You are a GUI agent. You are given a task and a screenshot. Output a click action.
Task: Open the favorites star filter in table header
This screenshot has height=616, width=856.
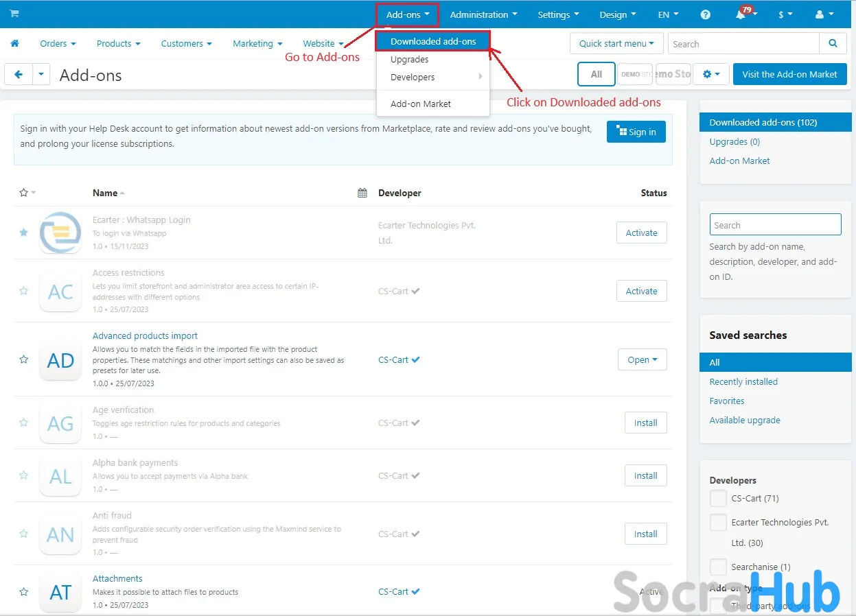pos(27,193)
